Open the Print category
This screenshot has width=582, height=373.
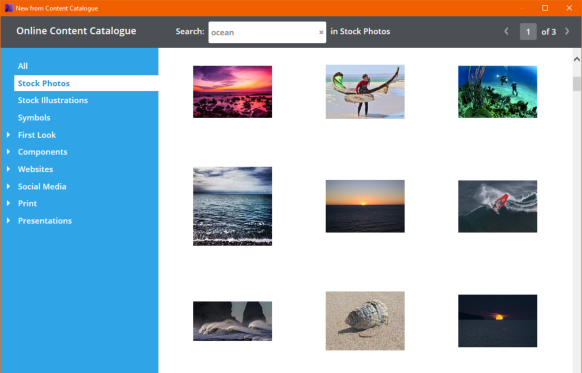27,203
